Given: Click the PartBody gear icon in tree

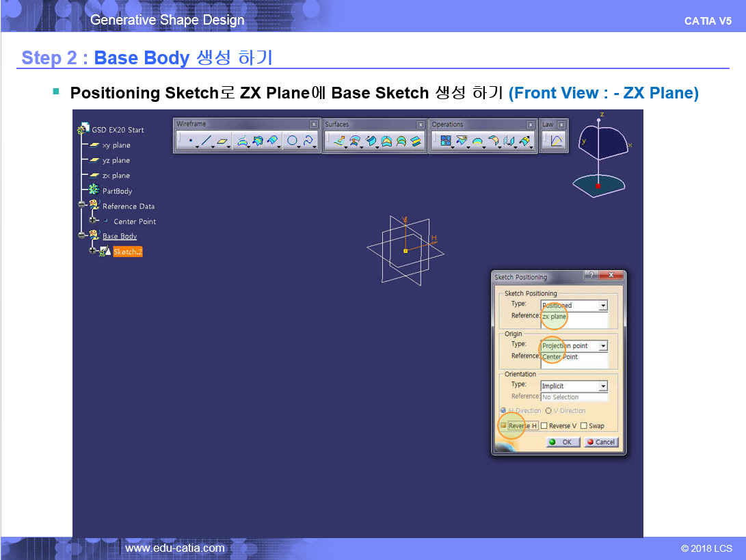Looking at the screenshot, I should pyautogui.click(x=94, y=191).
